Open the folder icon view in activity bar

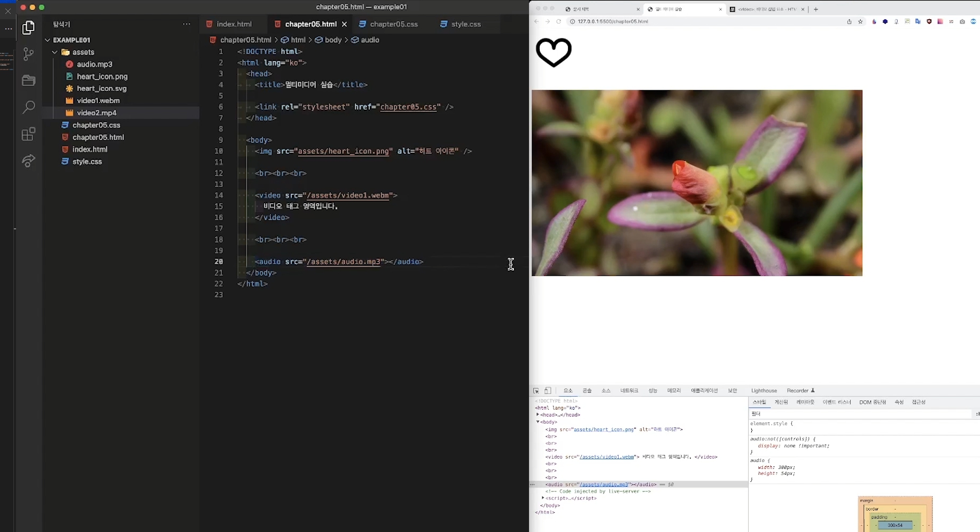(28, 80)
